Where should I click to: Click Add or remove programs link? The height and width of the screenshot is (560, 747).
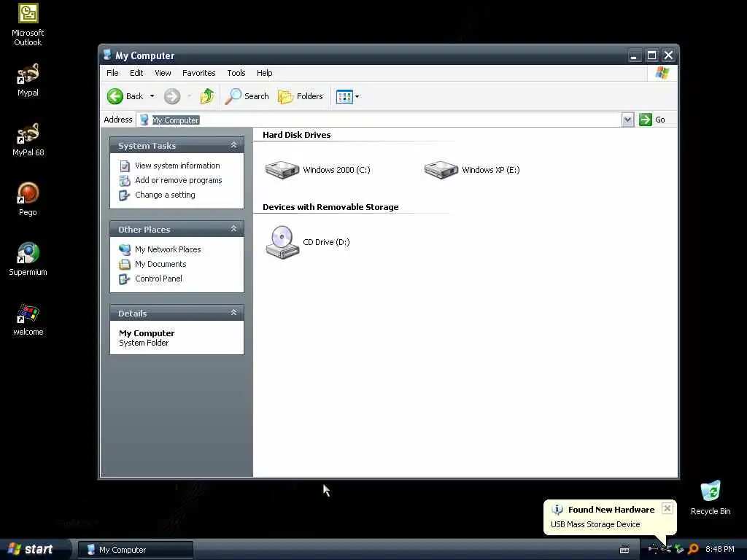click(x=178, y=180)
